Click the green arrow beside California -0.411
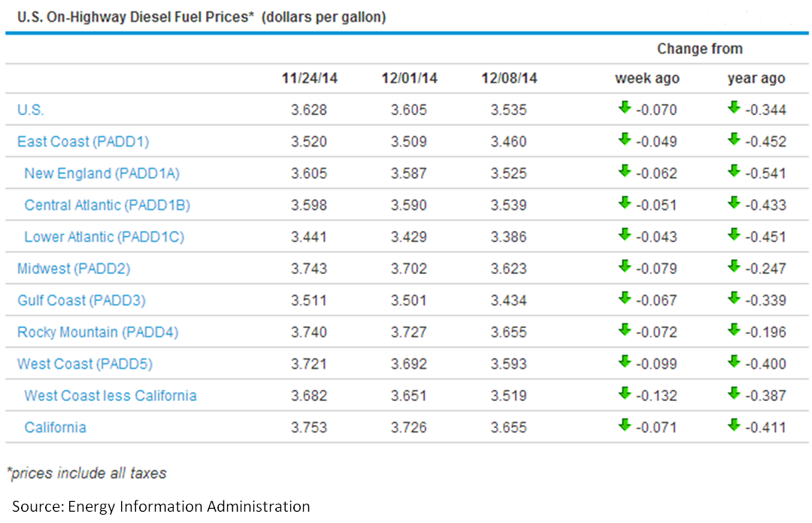This screenshot has height=523, width=812. tap(734, 426)
